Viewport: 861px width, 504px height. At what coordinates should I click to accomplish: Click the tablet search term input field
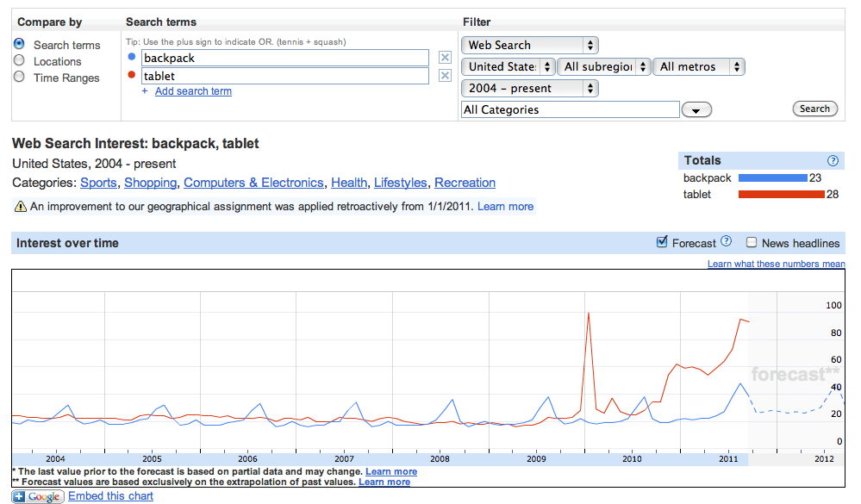click(x=285, y=76)
